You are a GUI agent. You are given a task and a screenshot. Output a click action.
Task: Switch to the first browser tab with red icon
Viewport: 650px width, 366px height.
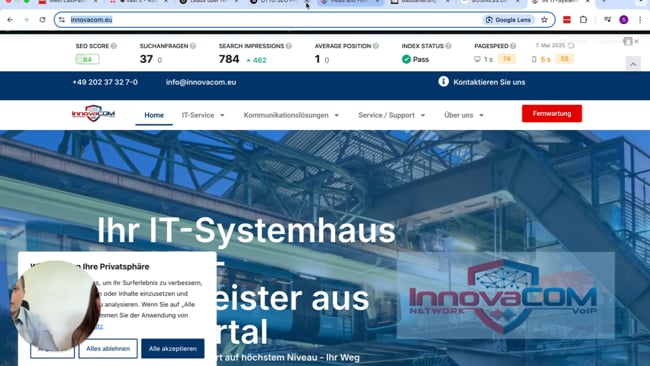(x=66, y=2)
